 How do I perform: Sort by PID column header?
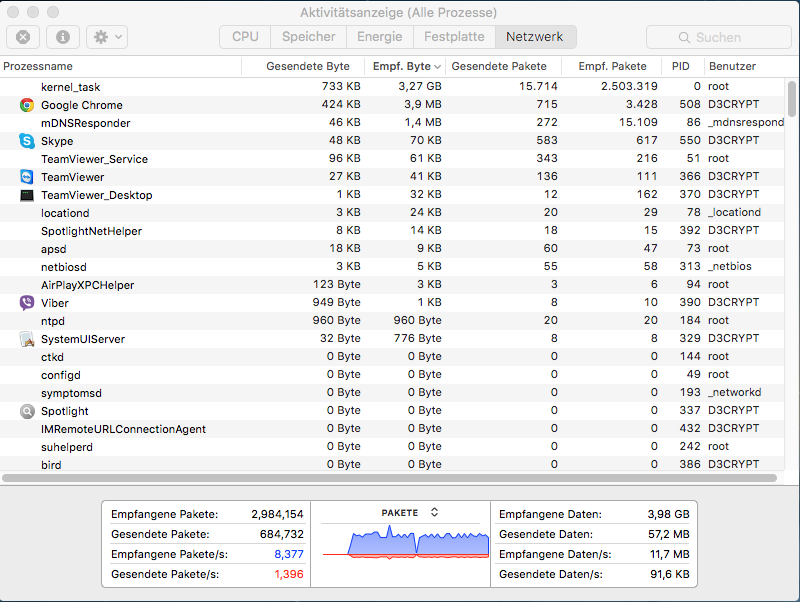[x=683, y=66]
